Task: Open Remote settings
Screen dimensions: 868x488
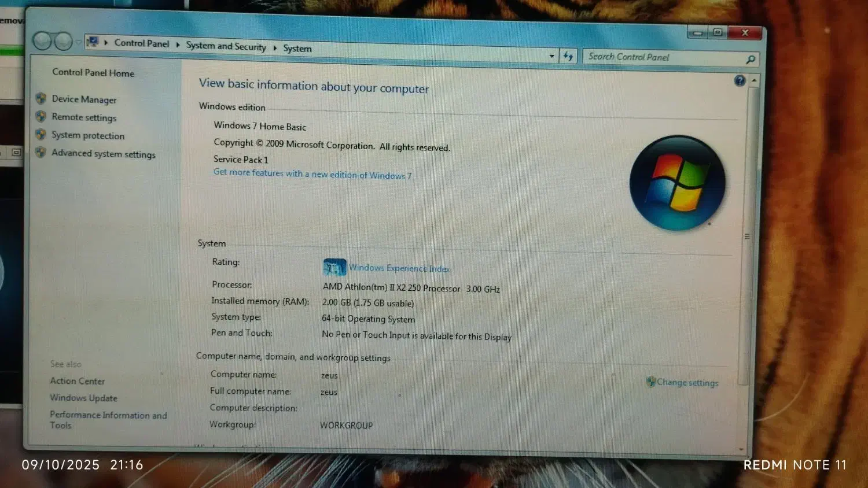Action: 84,117
